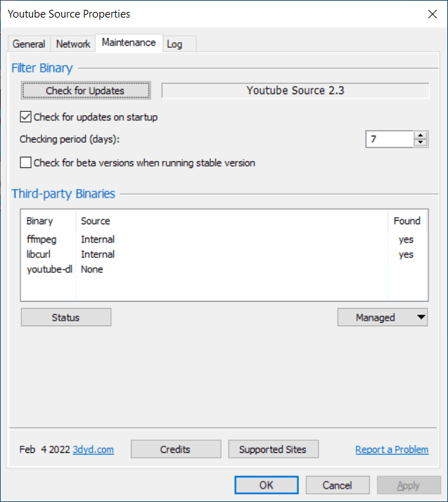Click the checking period days input field
This screenshot has height=502, width=448.
(390, 139)
